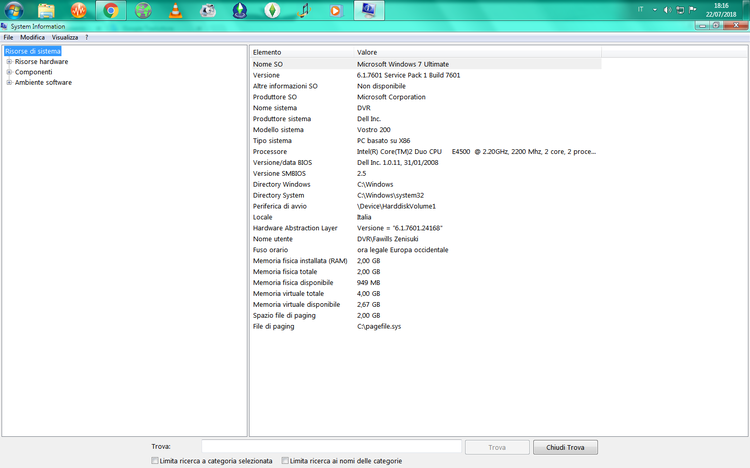Image resolution: width=750 pixels, height=468 pixels.
Task: Open the Modifica menu
Action: coord(32,37)
